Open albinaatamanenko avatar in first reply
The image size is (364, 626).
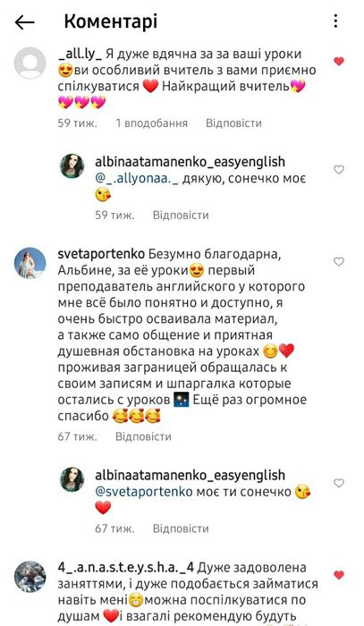72,165
